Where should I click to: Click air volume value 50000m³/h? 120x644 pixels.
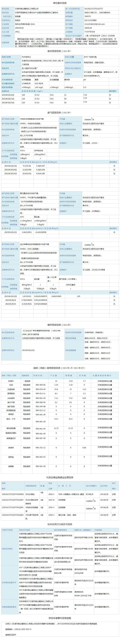click(x=89, y=119)
